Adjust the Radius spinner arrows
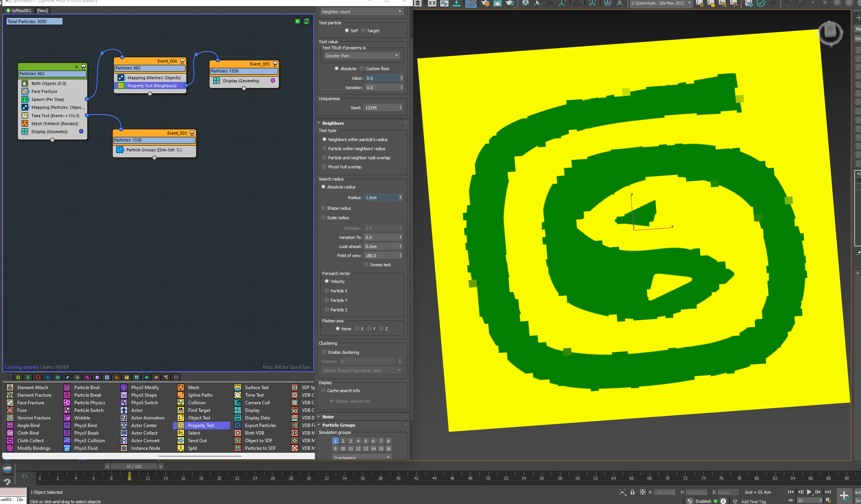Screen dimensions: 861x504 (400, 197)
